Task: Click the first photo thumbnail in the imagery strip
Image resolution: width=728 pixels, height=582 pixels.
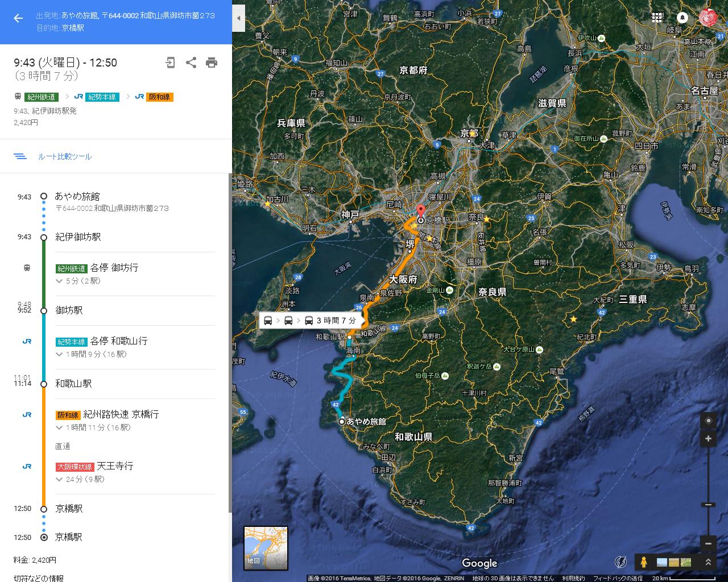Action: tap(661, 562)
